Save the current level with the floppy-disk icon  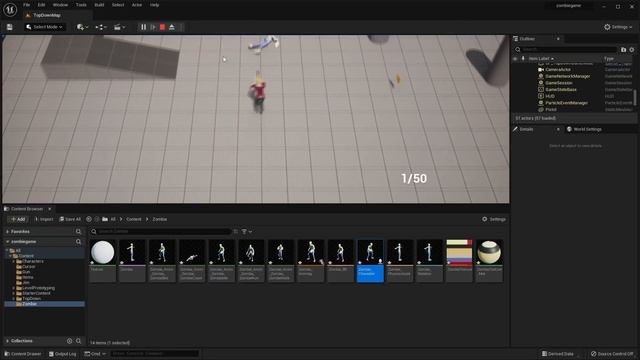tap(9, 27)
